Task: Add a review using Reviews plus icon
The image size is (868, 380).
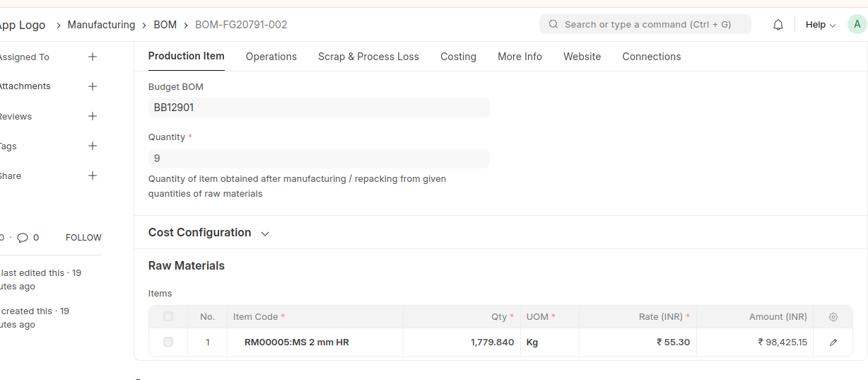Action: [x=93, y=116]
